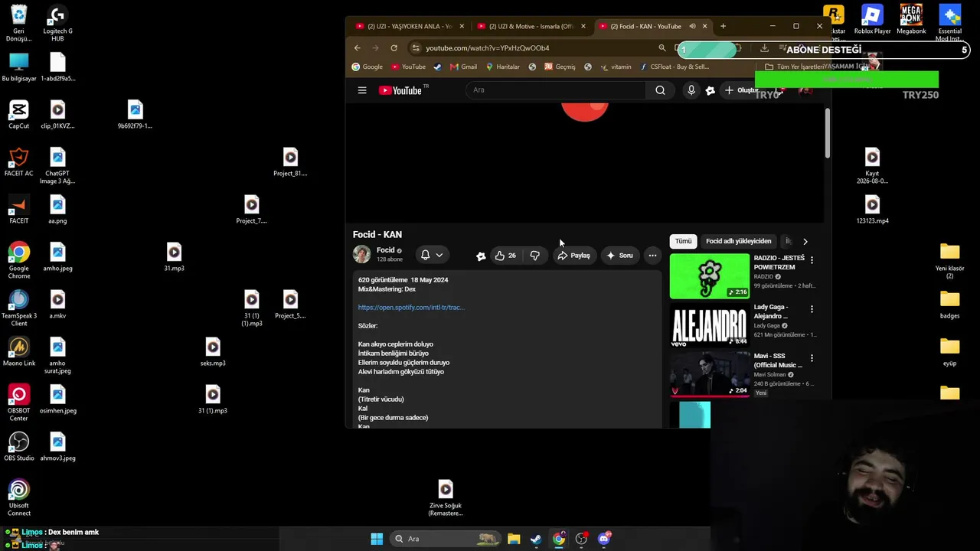This screenshot has height=551, width=980.
Task: Open File Explorer from the taskbar
Action: pos(514,539)
